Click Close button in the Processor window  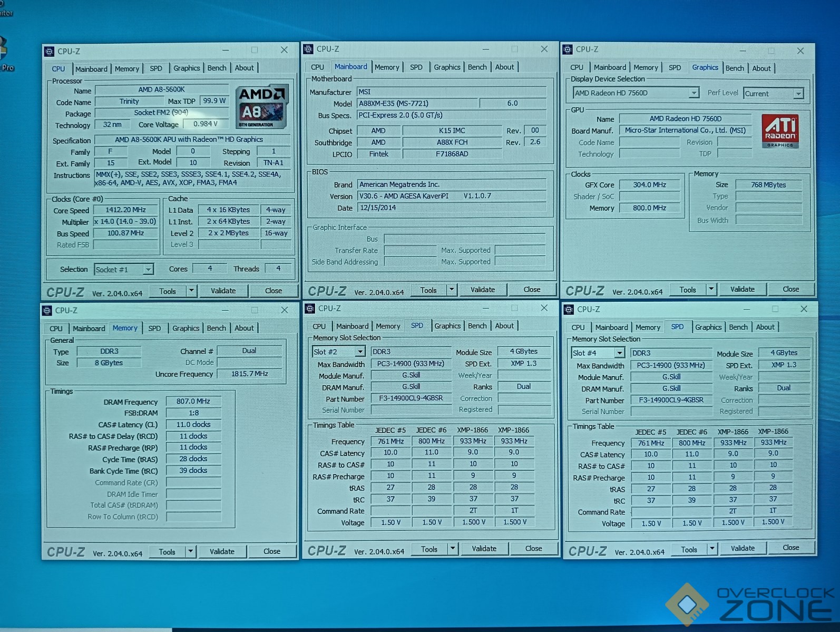(274, 291)
